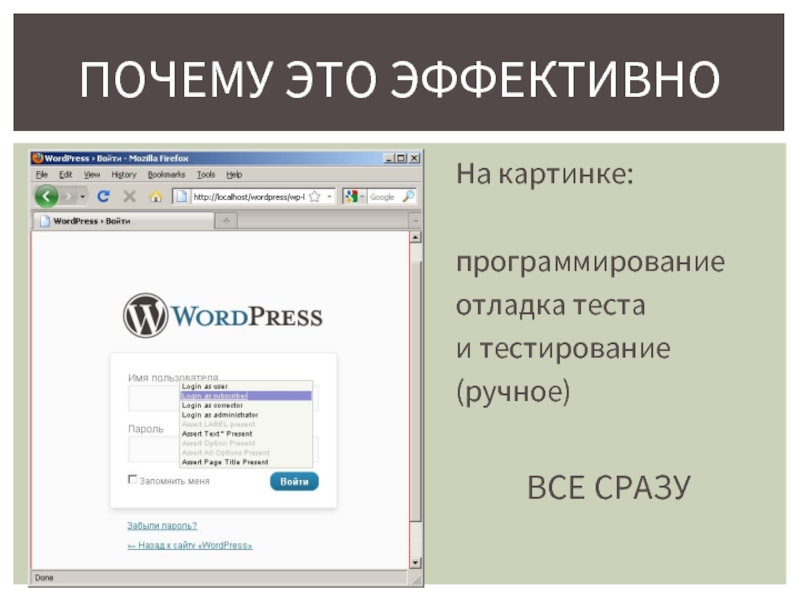Stop loading with the X icon
This screenshot has height=600, width=800.
130,196
